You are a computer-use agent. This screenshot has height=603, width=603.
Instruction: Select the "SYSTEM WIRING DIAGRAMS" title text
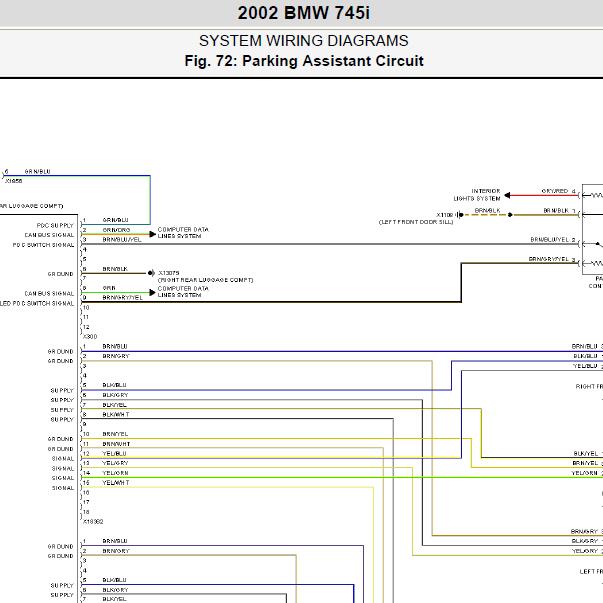coord(303,41)
